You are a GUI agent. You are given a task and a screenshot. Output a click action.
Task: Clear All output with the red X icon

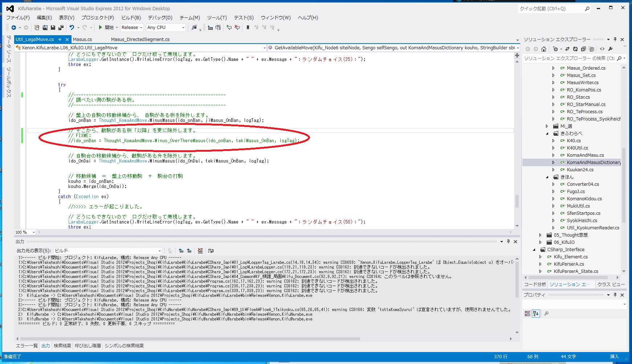click(200, 251)
